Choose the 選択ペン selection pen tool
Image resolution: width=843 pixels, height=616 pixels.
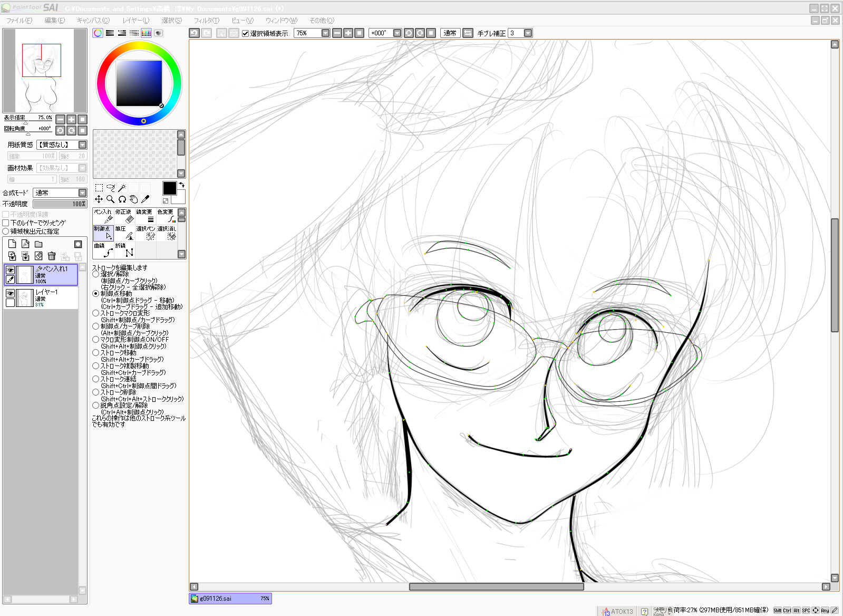(x=146, y=233)
